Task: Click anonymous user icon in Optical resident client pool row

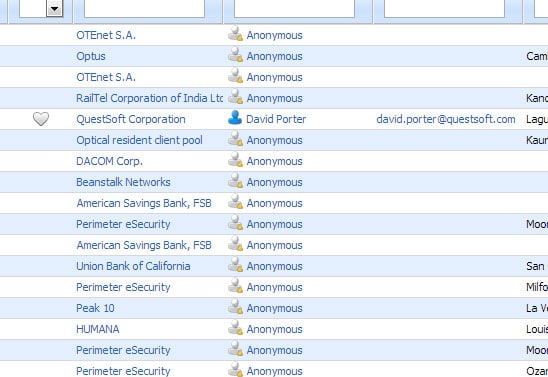Action: click(235, 139)
